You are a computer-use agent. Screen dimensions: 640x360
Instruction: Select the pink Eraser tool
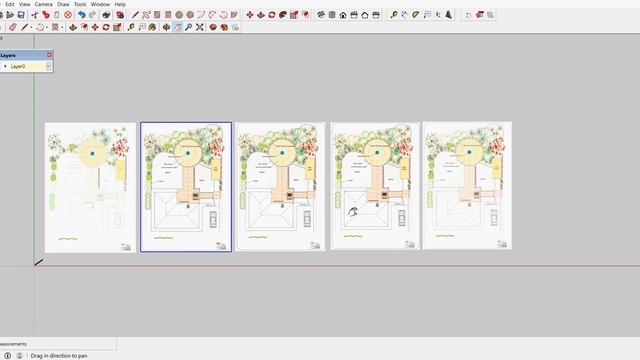pyautogui.click(x=13, y=27)
